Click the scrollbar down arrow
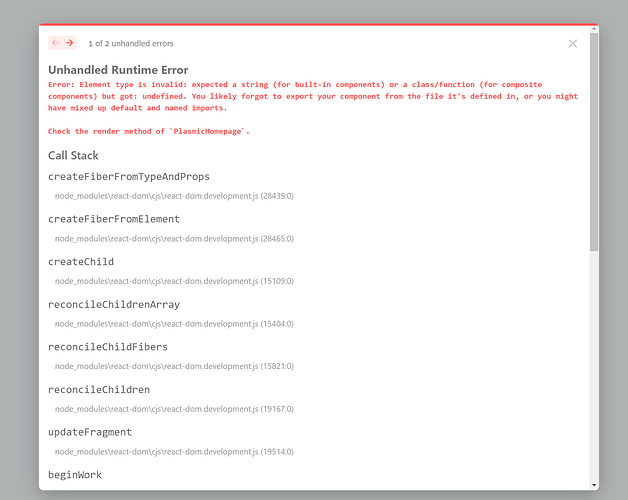This screenshot has height=500, width=628. tap(594, 485)
